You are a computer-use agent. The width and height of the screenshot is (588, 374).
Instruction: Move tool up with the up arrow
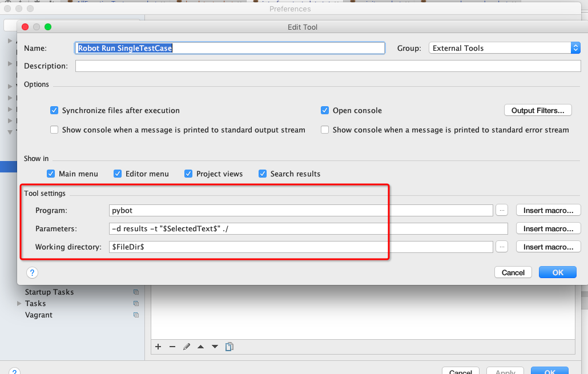pyautogui.click(x=200, y=347)
